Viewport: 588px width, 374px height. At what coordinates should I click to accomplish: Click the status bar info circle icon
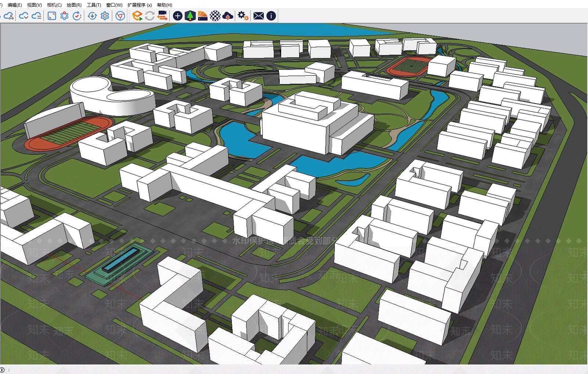pos(2,370)
